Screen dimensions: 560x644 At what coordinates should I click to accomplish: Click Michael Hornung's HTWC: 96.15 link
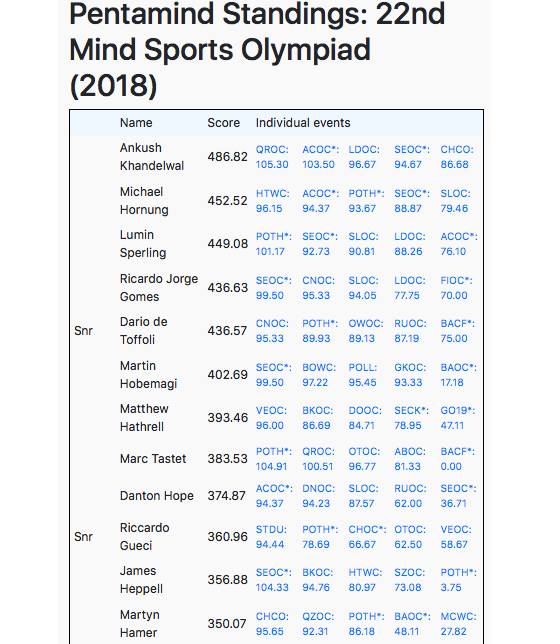272,201
